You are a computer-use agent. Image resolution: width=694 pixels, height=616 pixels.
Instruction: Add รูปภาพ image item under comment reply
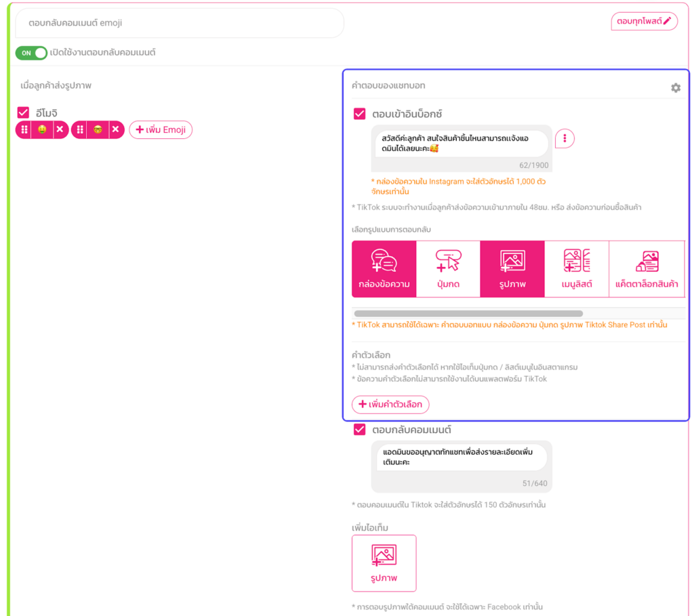tap(384, 562)
